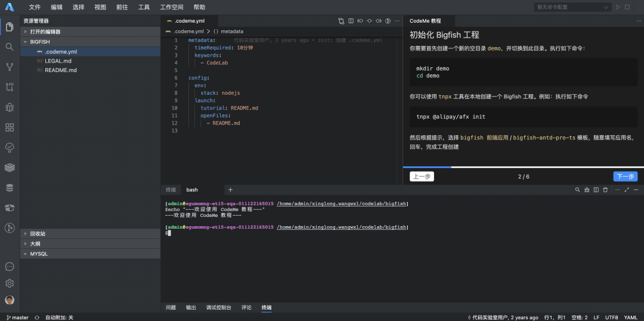Click the 下一步 button
Image resolution: width=644 pixels, height=321 pixels.
tap(625, 177)
